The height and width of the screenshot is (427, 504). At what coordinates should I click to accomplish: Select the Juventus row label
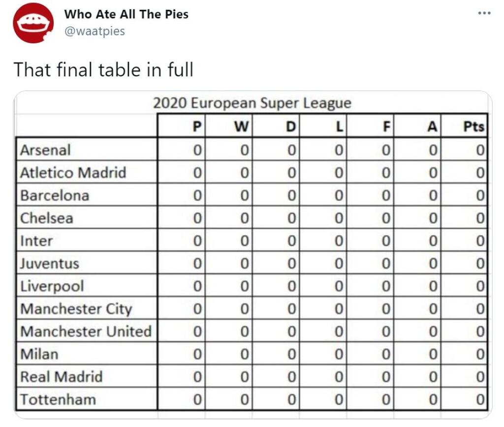(x=87, y=263)
